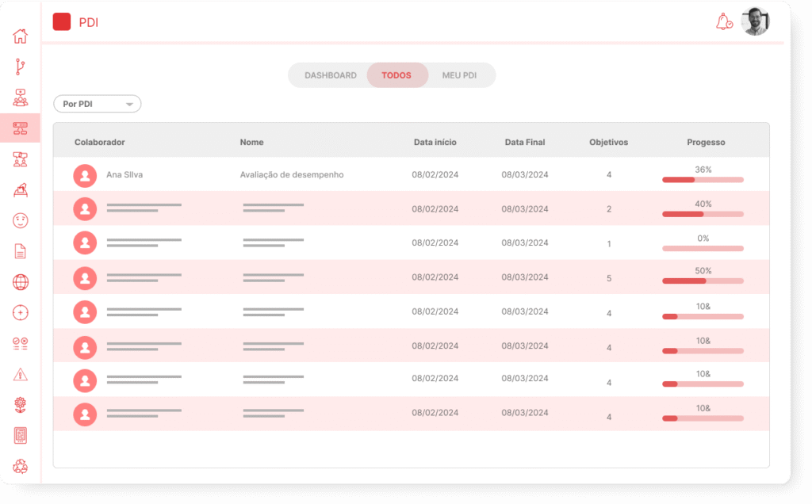This screenshot has width=812, height=504.
Task: Switch to the MEU PDI tab
Action: [x=459, y=75]
